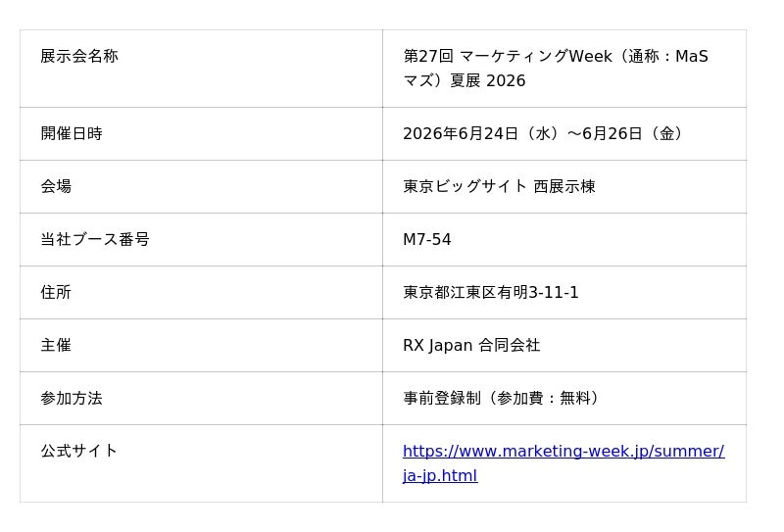
Task: Click the ja-jp.html part of the link
Action: (x=440, y=475)
